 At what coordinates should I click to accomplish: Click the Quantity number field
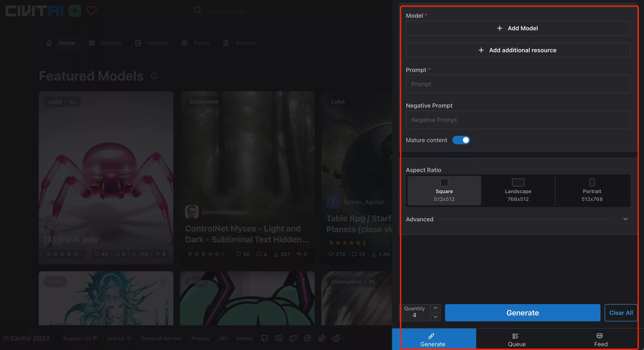point(415,313)
